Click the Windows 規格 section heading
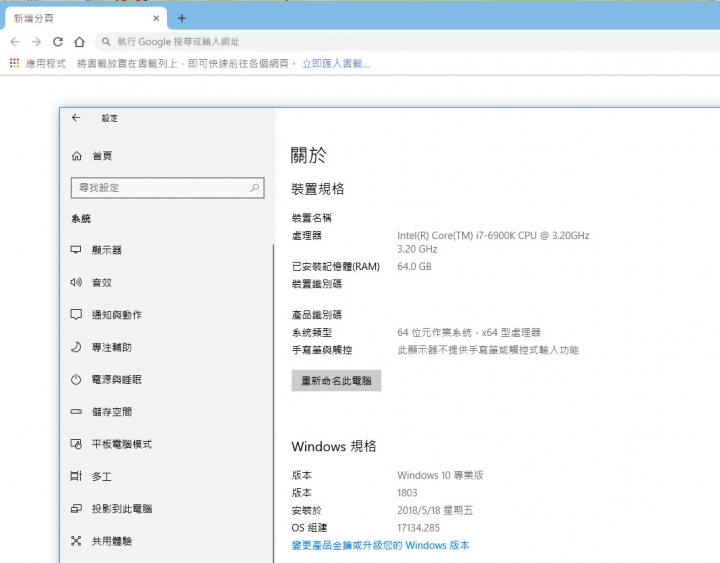 pos(334,446)
